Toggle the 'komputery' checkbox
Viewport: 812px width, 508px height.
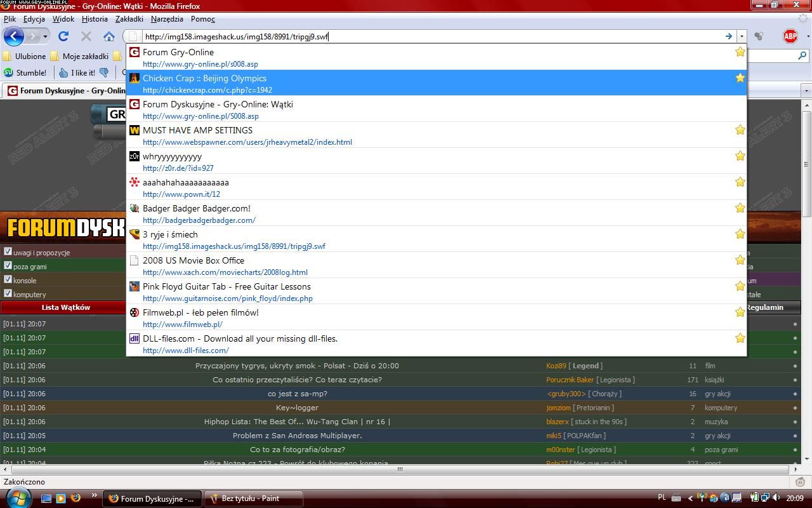[x=8, y=293]
